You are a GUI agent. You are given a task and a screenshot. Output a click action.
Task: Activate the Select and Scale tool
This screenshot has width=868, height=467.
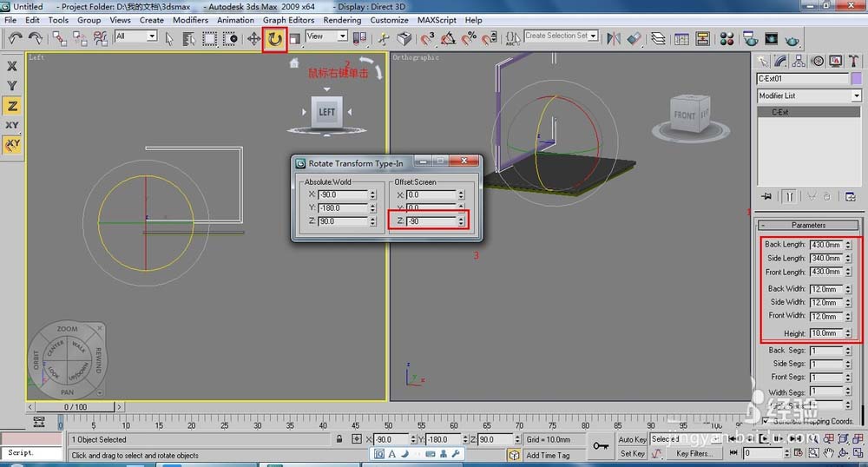(294, 38)
